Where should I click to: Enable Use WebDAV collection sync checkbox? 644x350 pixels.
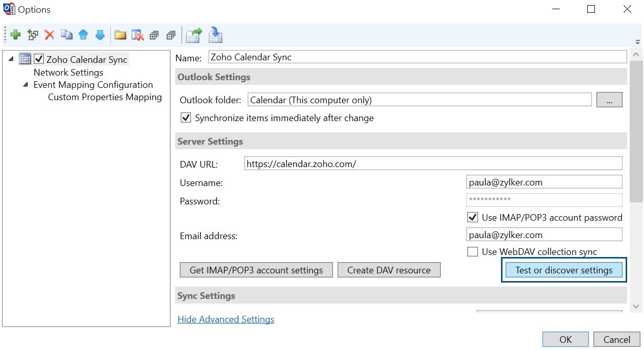point(473,252)
